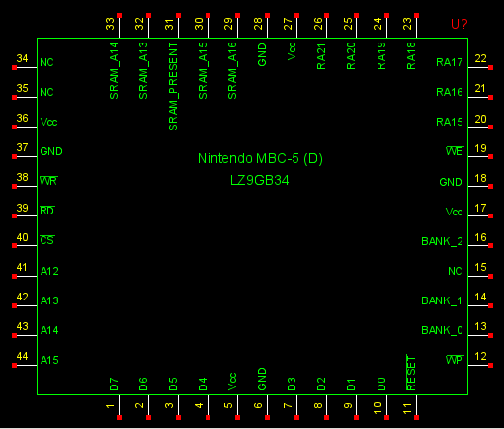This screenshot has height=429, width=504.
Task: Click the SRAM_A16 pin label
Action: (232, 71)
